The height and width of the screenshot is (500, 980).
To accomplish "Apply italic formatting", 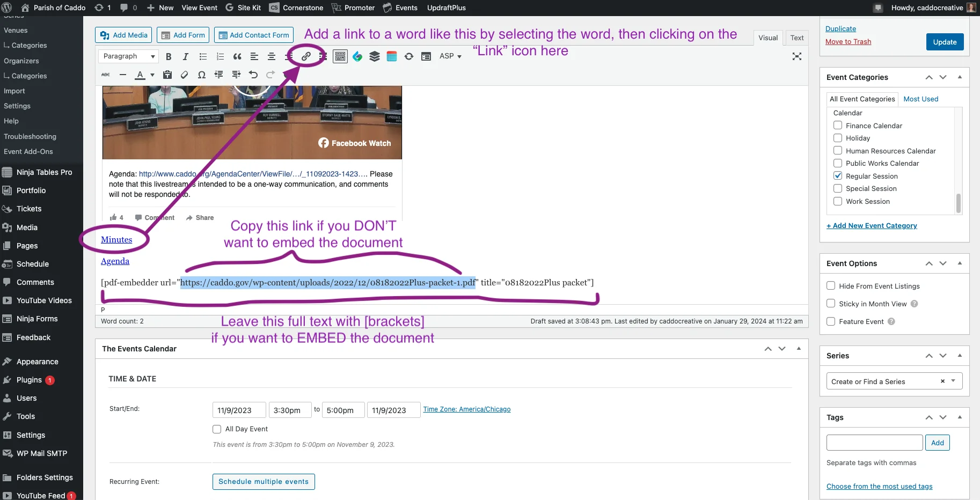I will coord(186,56).
